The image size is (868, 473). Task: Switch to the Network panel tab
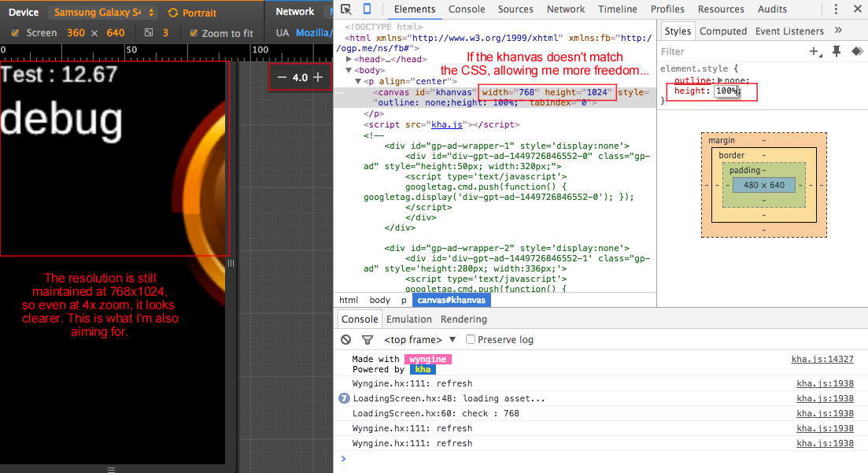click(x=566, y=9)
